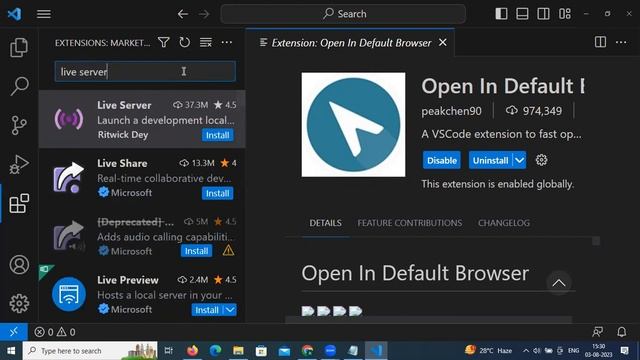Image resolution: width=640 pixels, height=360 pixels.
Task: Open publisher peakchen90 link
Action: coord(451,111)
